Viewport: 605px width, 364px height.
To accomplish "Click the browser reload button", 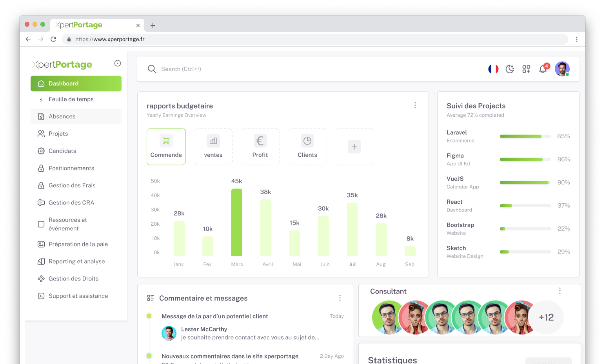I will 53,39.
